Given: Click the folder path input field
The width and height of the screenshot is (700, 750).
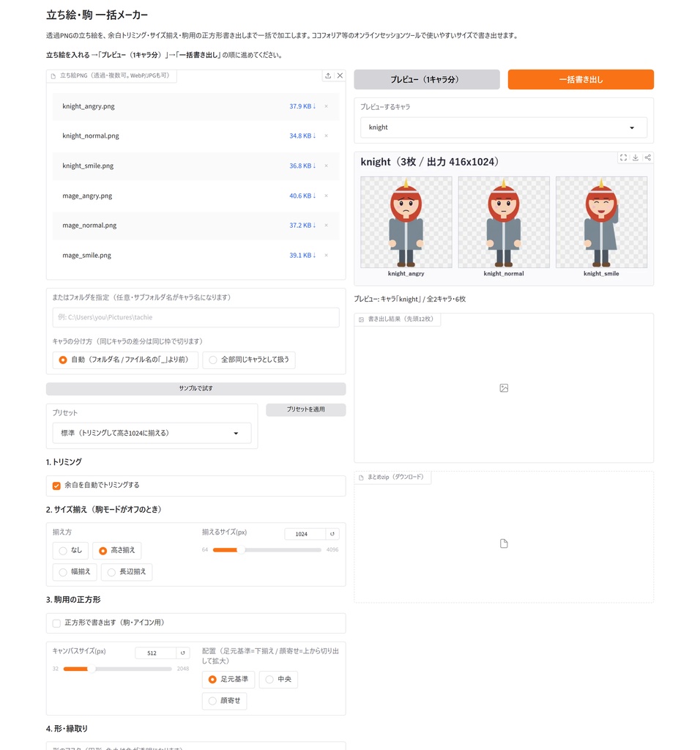Looking at the screenshot, I should (x=196, y=318).
